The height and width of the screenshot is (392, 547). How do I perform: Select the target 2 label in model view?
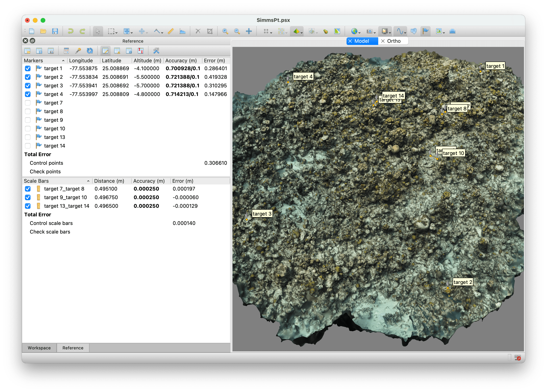click(x=462, y=282)
